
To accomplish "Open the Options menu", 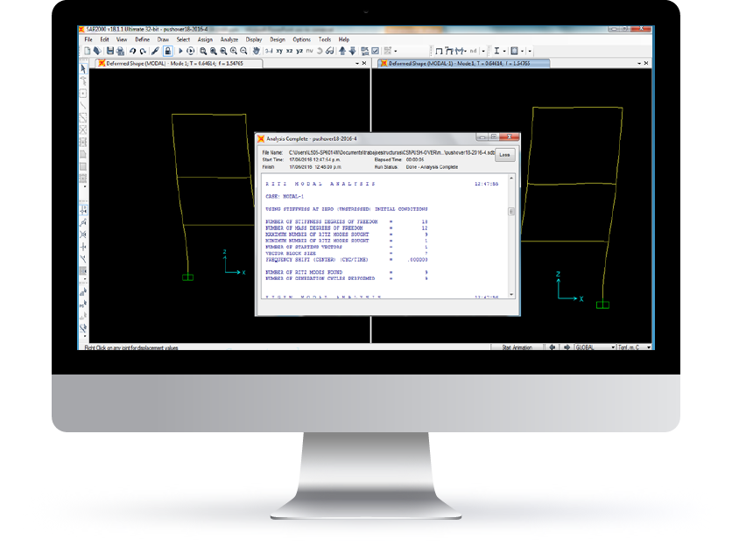I will pyautogui.click(x=301, y=39).
